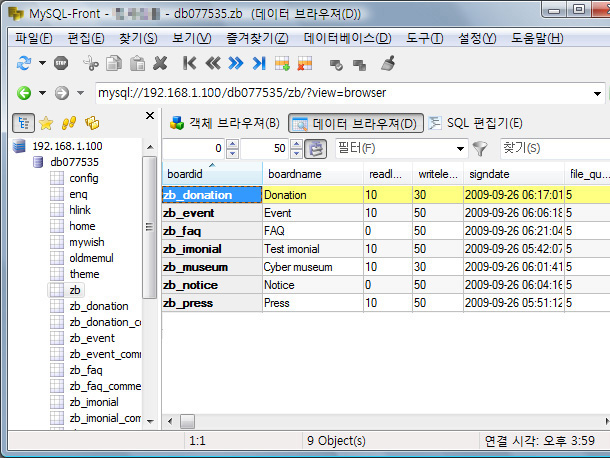Click the Test imonial boardname cell

[313, 249]
